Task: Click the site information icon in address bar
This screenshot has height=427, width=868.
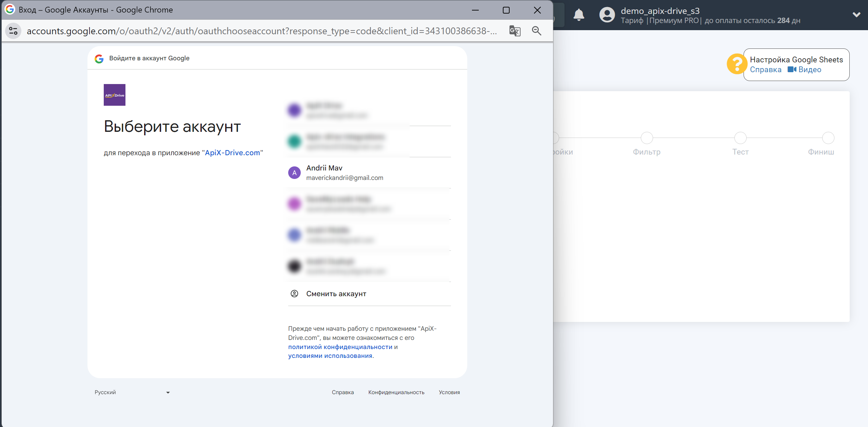Action: click(13, 31)
